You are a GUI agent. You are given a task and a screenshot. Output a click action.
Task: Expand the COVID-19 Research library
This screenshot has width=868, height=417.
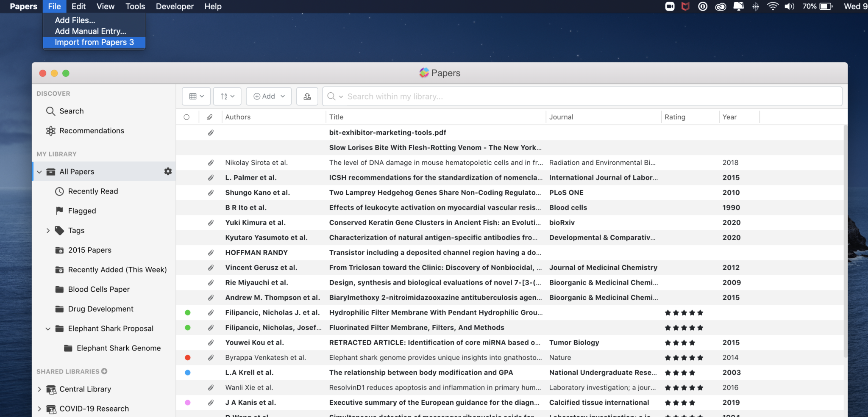(x=39, y=409)
